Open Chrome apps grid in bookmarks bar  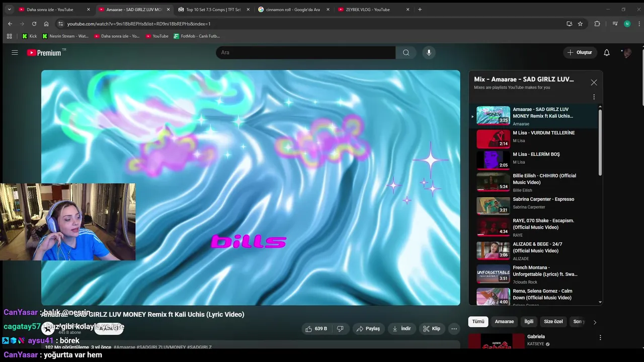(x=9, y=36)
